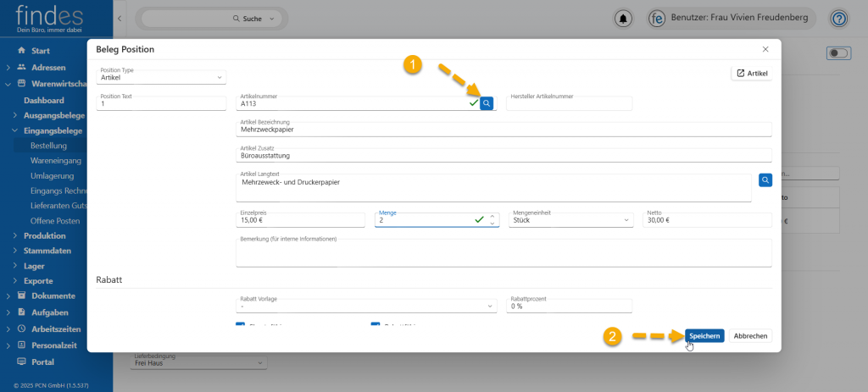Toggle the first checkbox below Rabatt Vorlage
868x392 pixels.
(240, 326)
